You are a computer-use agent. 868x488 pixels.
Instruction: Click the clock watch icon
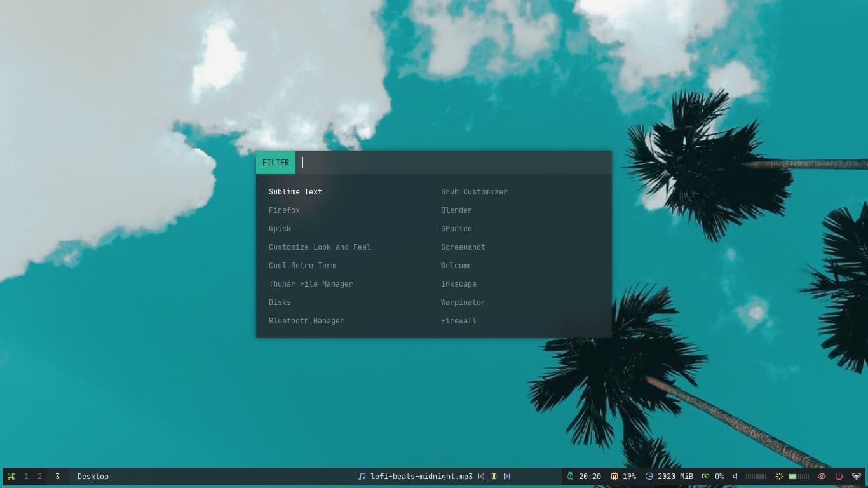click(570, 477)
